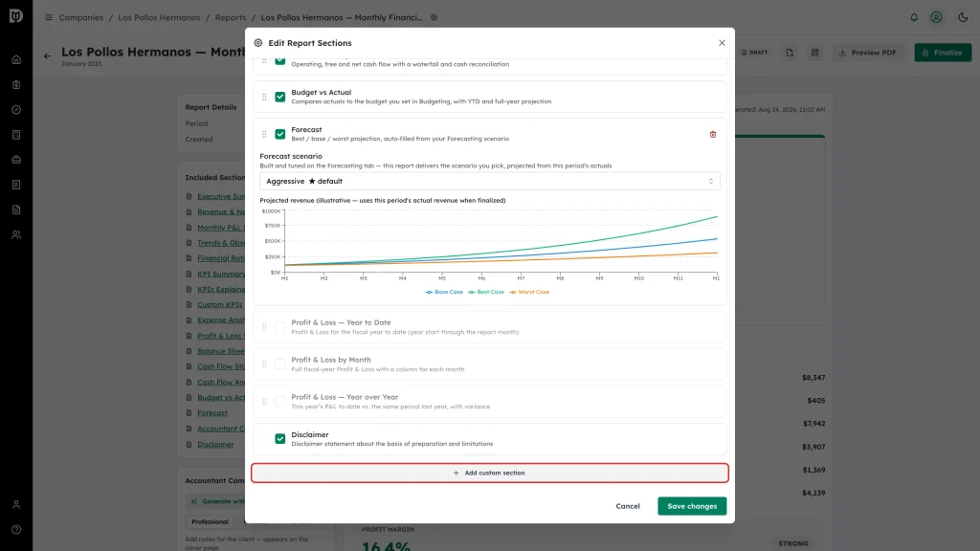Grab the Budget vs Actual drag handle
Screen dimensions: 980x551
pos(264,97)
